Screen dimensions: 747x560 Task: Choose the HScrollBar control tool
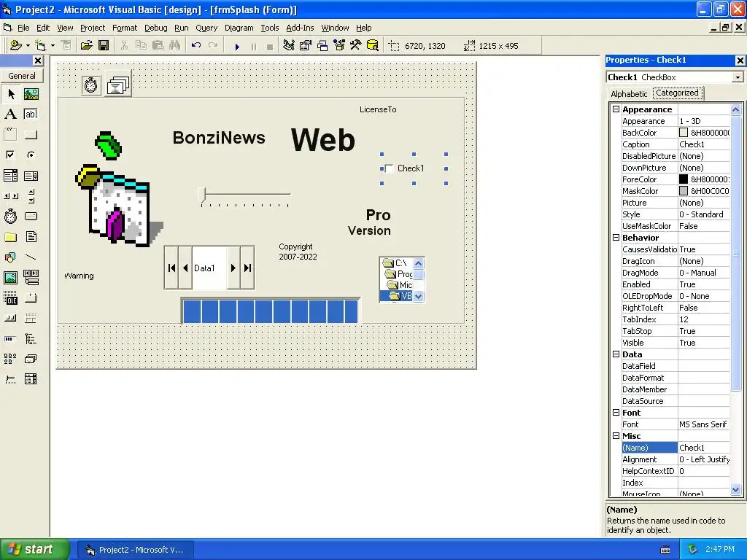(x=10, y=195)
